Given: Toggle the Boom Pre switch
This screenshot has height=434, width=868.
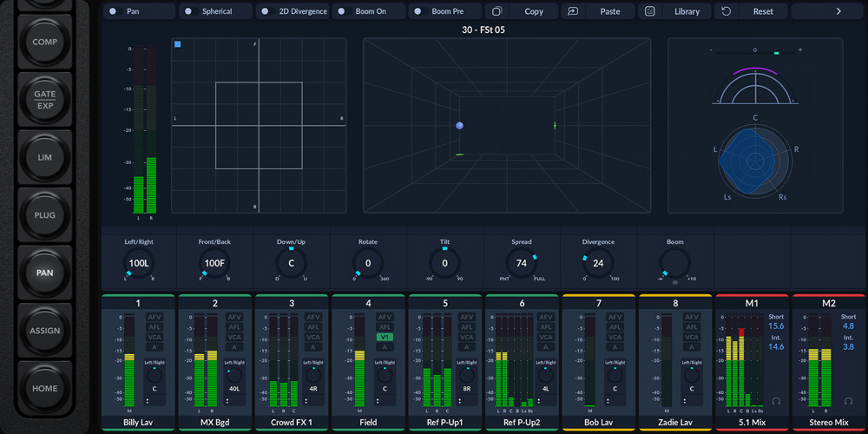Looking at the screenshot, I should pyautogui.click(x=421, y=11).
